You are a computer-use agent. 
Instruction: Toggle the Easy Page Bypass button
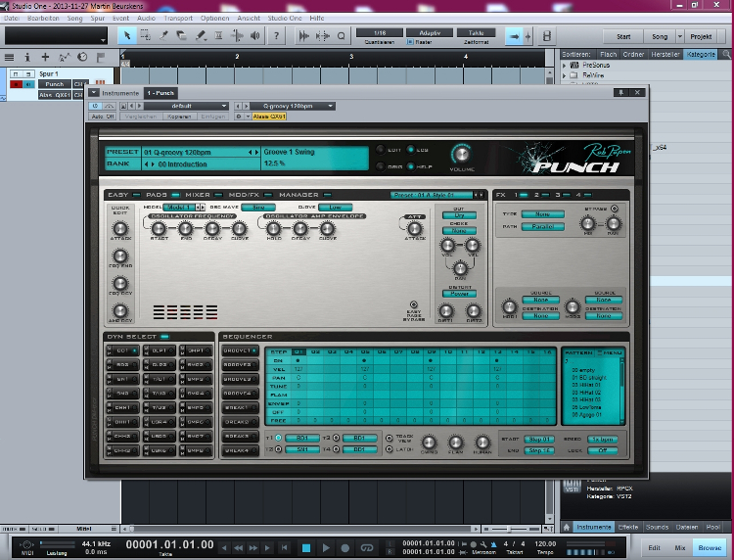(414, 304)
